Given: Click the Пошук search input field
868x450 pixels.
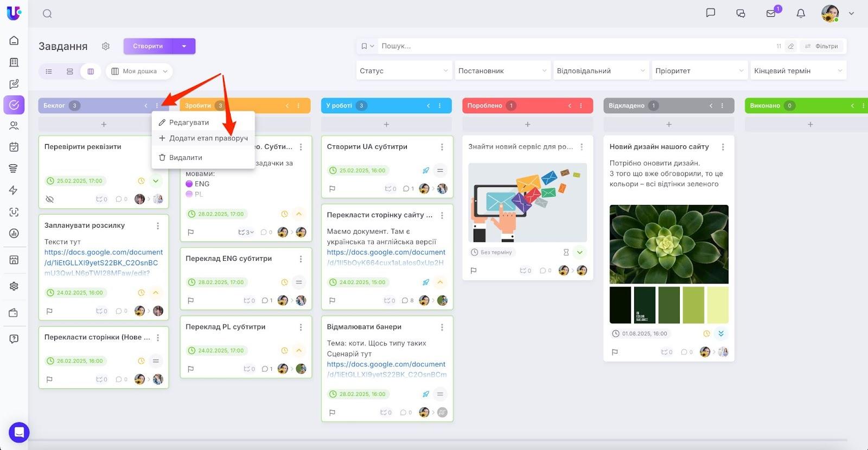Looking at the screenshot, I should (575, 46).
